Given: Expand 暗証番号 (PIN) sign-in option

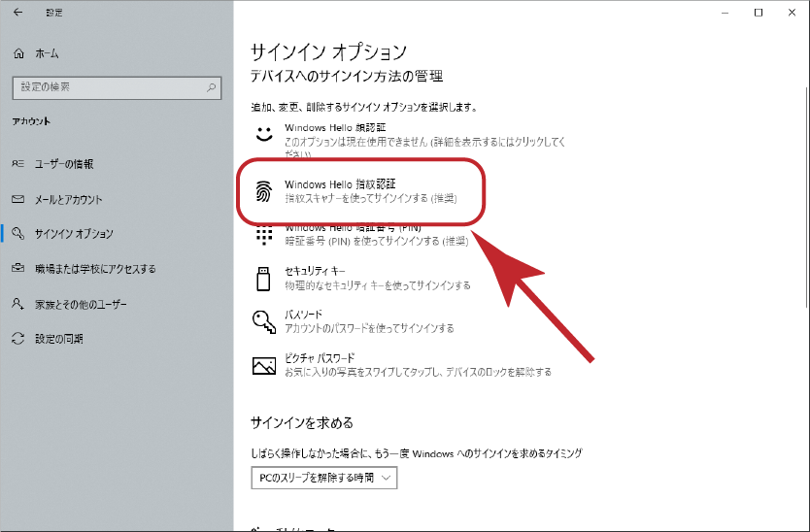Looking at the screenshot, I should click(361, 236).
